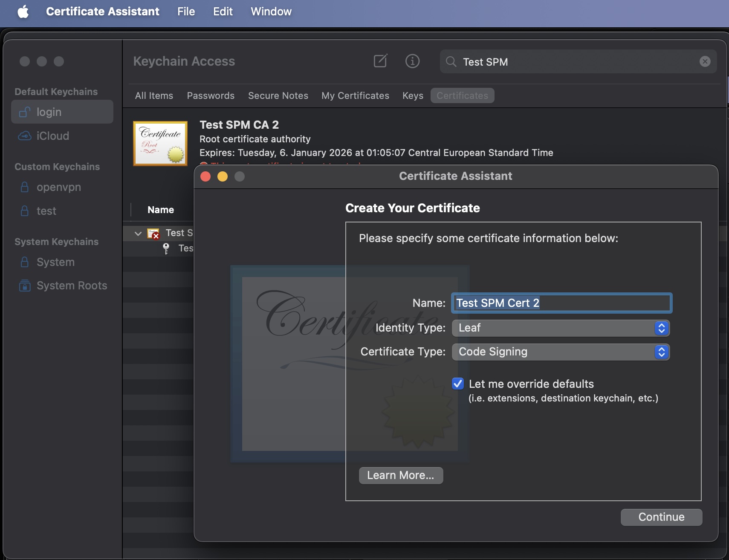Click the info icon in Keychain Access toolbar

click(412, 61)
